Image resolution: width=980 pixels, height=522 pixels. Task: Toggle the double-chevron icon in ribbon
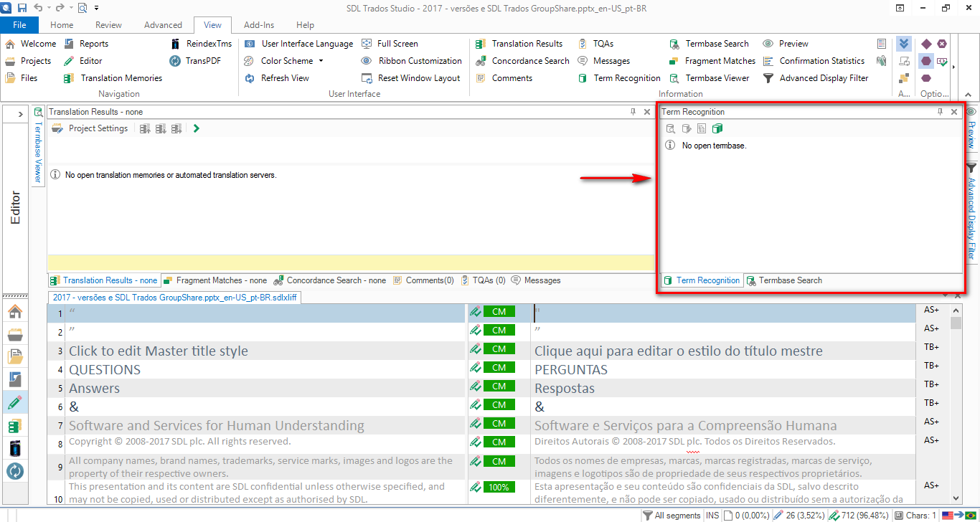904,44
